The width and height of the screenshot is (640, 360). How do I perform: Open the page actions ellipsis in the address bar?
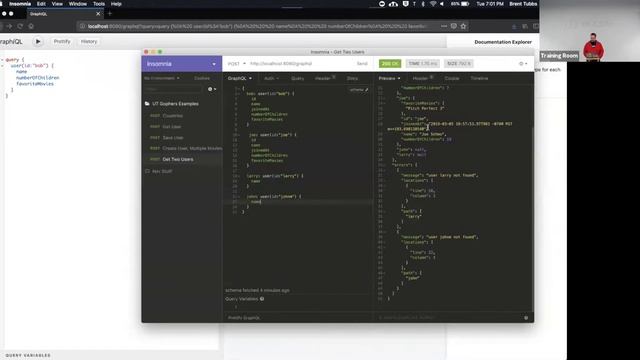tap(444, 26)
